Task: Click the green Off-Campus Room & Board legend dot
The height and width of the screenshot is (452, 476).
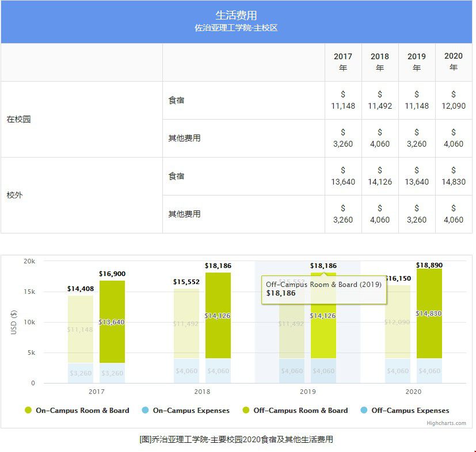Action: [246, 411]
